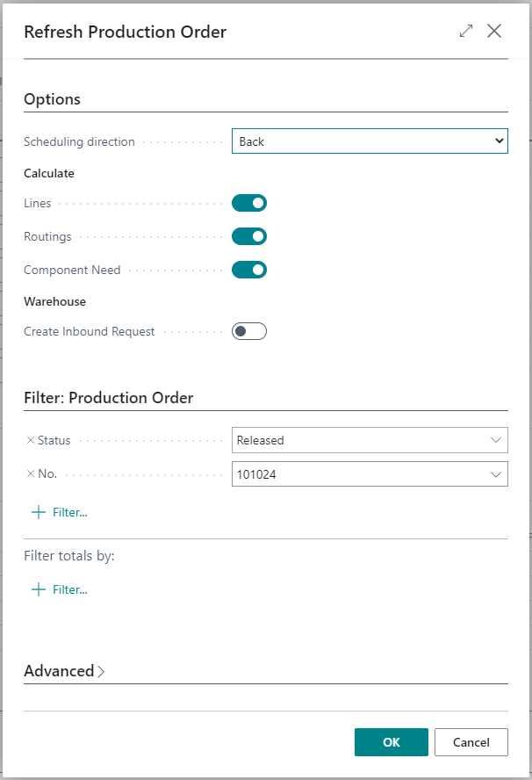Remove the Status filter with X icon
This screenshot has height=780, width=532.
[30, 440]
